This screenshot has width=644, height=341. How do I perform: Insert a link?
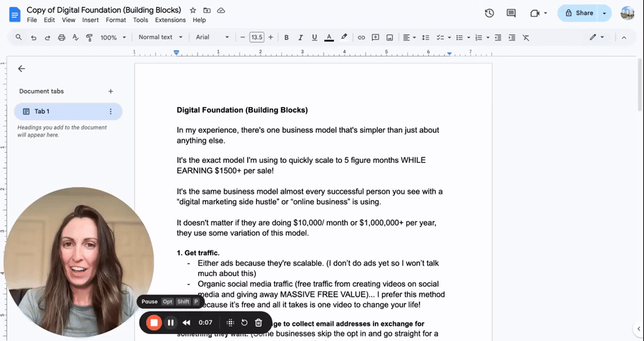362,37
